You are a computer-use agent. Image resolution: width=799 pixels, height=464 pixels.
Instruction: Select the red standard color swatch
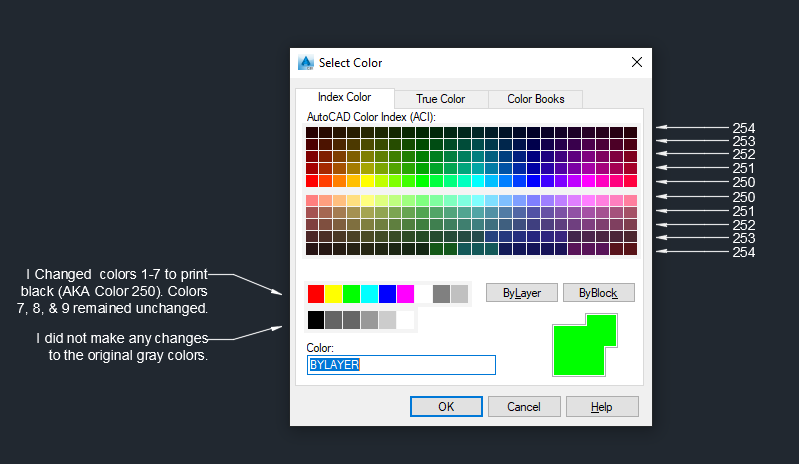[316, 294]
